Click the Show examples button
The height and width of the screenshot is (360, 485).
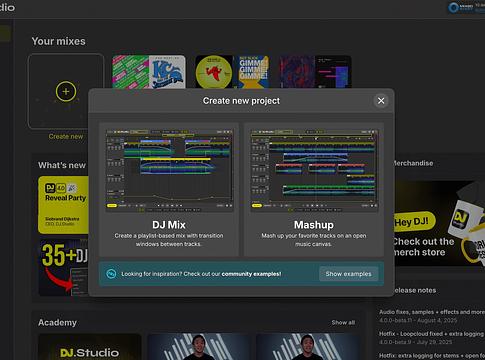coord(348,274)
